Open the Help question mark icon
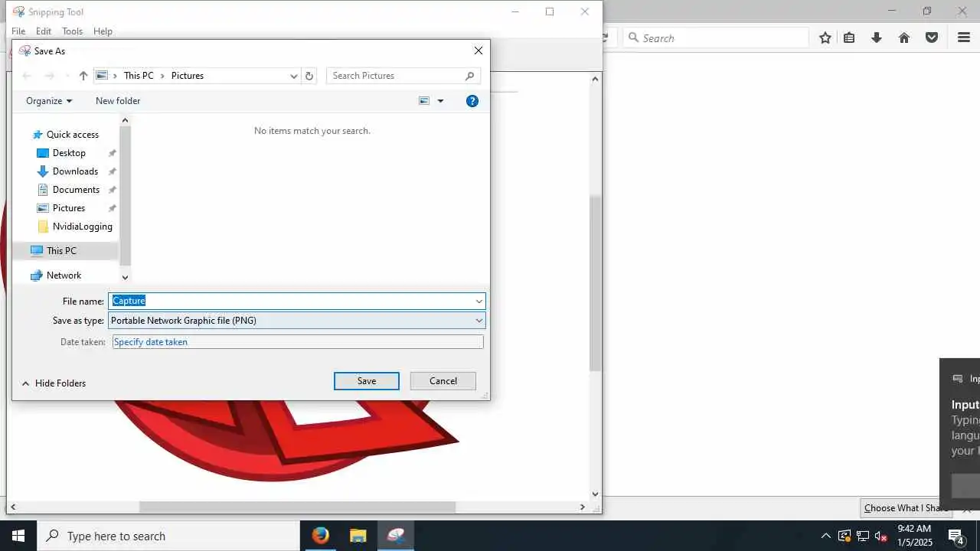 pyautogui.click(x=472, y=101)
